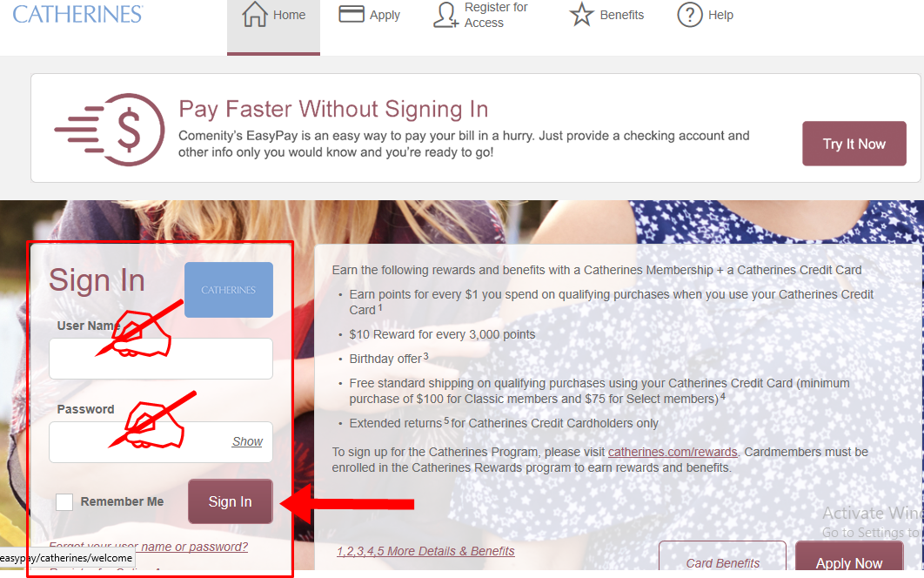Click the Help question mark icon

[690, 15]
